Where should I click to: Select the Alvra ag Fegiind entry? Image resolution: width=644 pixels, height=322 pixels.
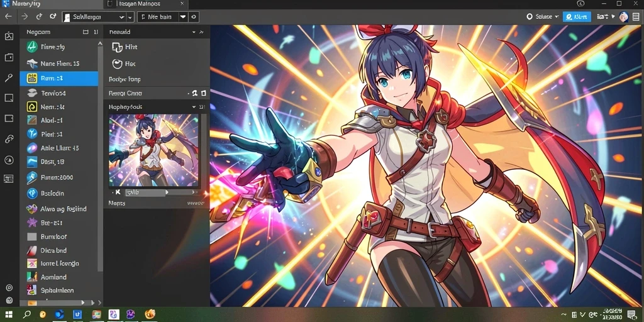[x=58, y=209]
